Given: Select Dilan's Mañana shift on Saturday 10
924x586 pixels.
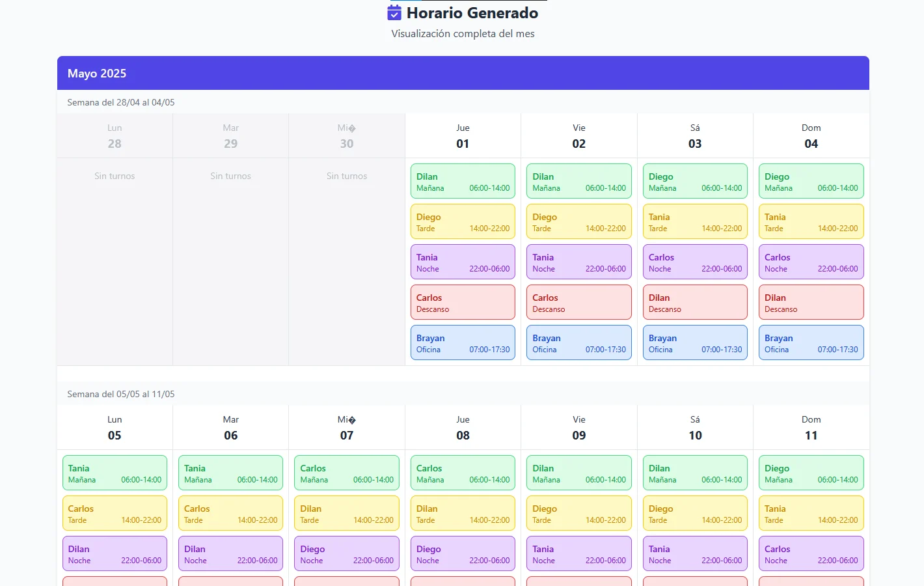Looking at the screenshot, I should [x=695, y=473].
